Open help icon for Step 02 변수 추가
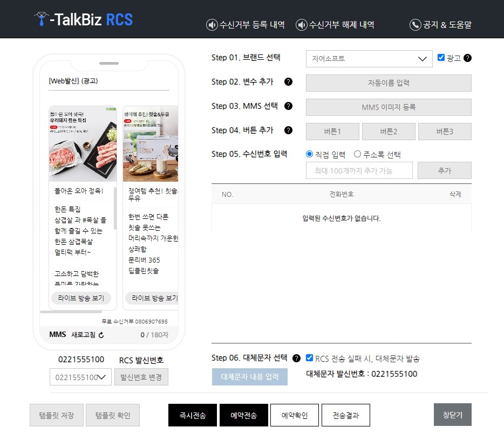The height and width of the screenshot is (441, 504). coord(288,82)
